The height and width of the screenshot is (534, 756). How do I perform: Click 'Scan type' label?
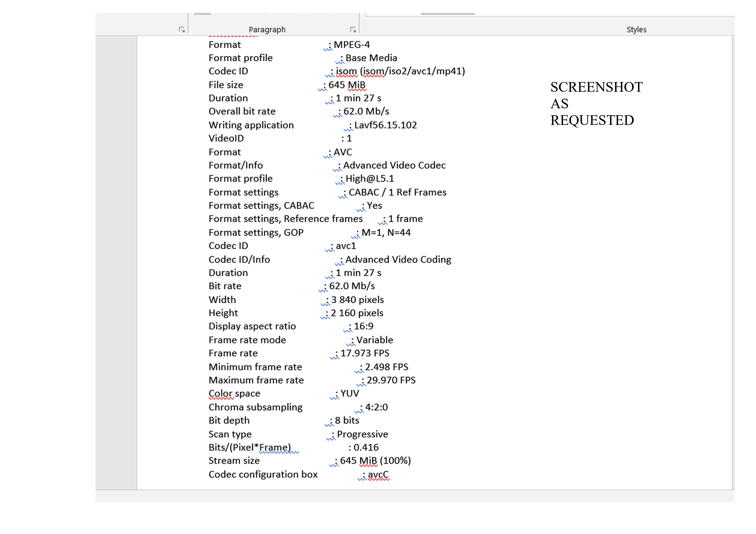(230, 434)
